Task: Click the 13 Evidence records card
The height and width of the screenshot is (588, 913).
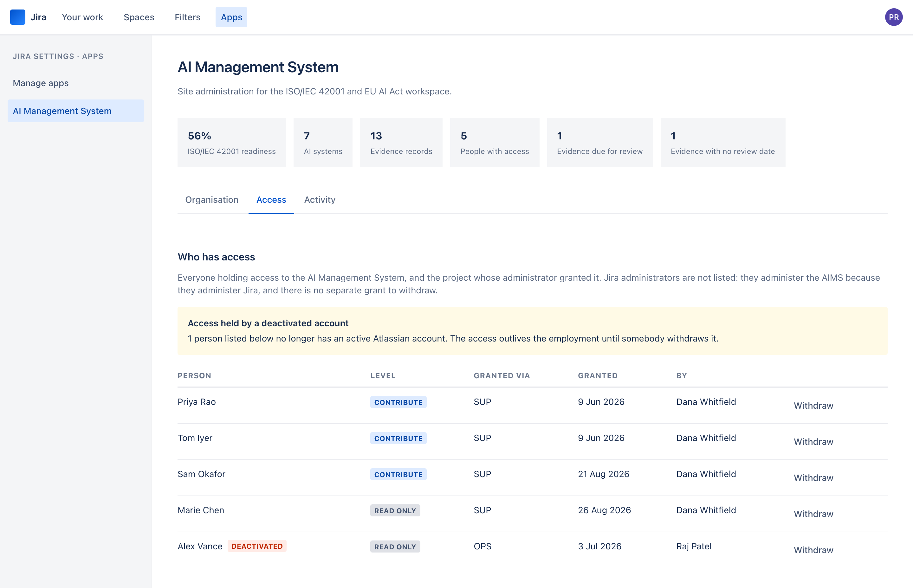Action: click(x=401, y=143)
